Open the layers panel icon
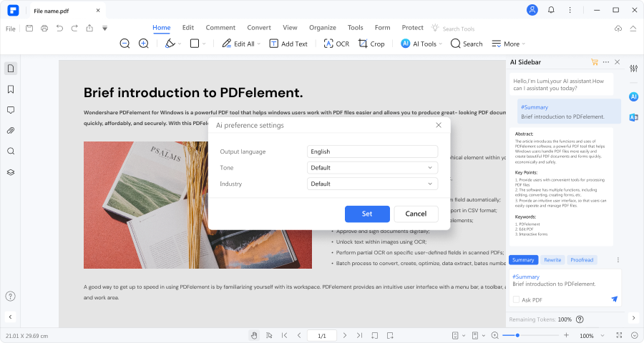The image size is (644, 343). point(11,172)
